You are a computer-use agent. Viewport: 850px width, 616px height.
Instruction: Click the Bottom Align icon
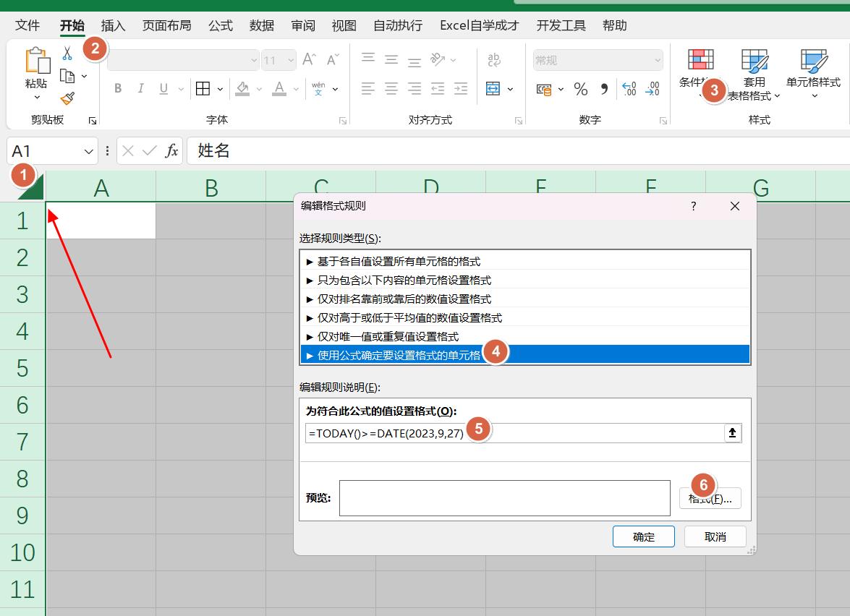415,61
